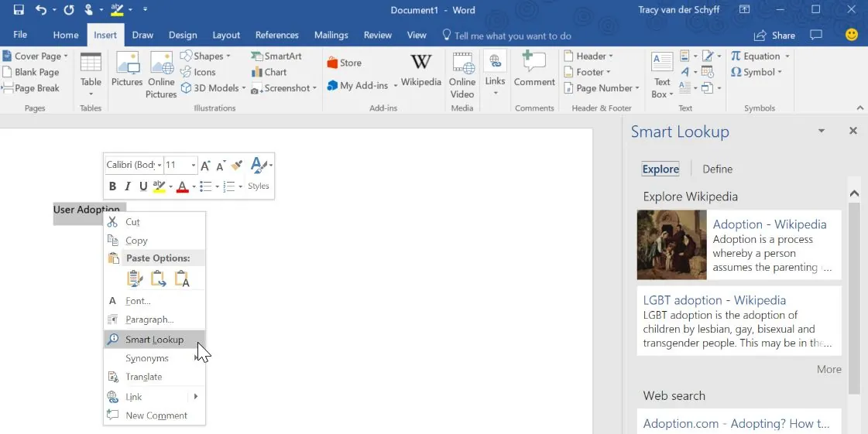This screenshot has height=434, width=868.
Task: Insert a Page Break
Action: tap(30, 88)
